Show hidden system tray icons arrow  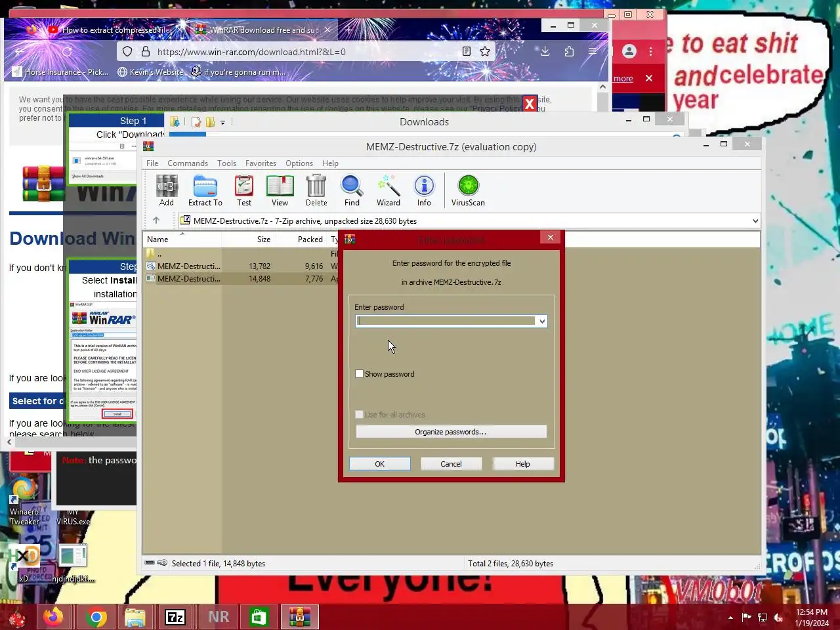tap(730, 618)
